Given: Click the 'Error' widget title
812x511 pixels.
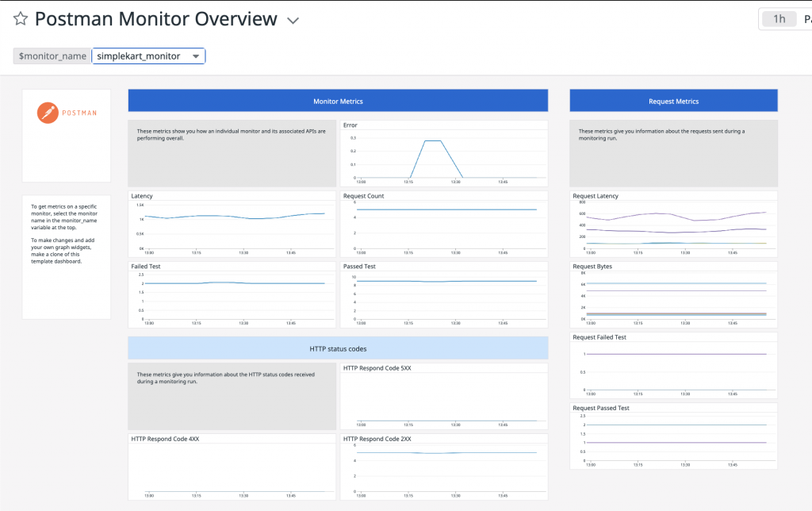Looking at the screenshot, I should (x=350, y=125).
